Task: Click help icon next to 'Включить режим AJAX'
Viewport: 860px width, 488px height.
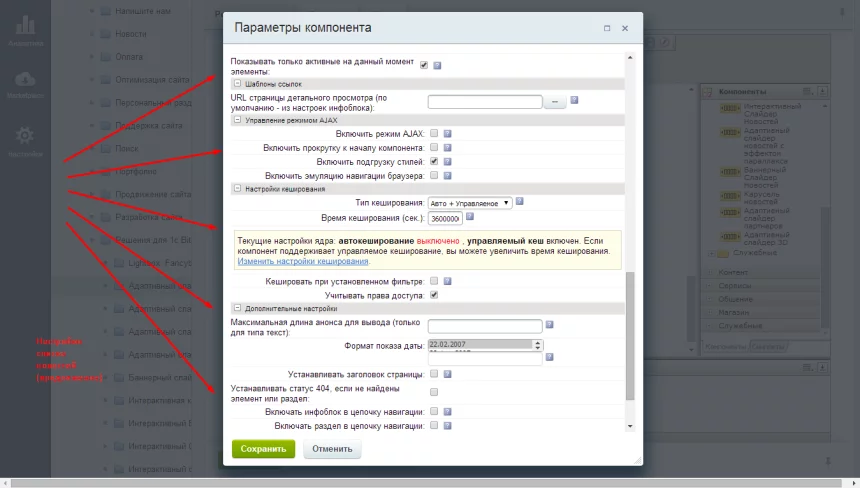Action: click(x=448, y=133)
